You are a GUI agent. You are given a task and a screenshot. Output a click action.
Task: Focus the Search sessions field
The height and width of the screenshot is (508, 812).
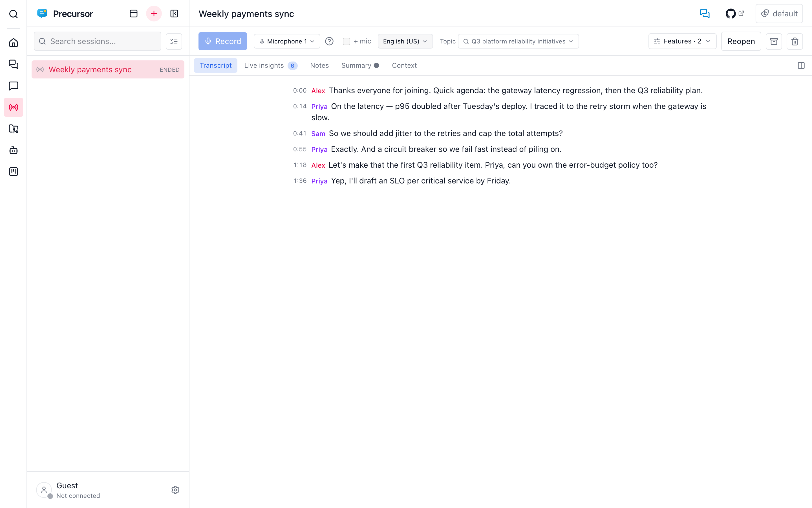click(97, 41)
